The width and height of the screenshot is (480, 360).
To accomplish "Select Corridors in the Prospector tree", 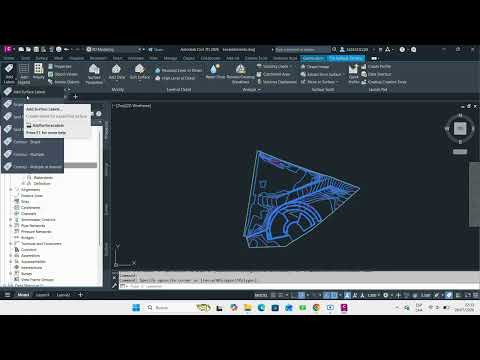I will pos(28,250).
